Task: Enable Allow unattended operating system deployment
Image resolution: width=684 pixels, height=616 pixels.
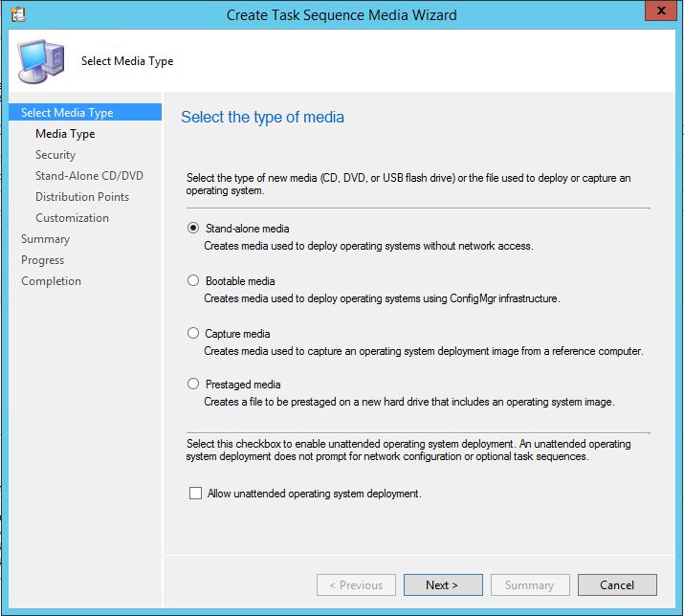Action: tap(196, 494)
